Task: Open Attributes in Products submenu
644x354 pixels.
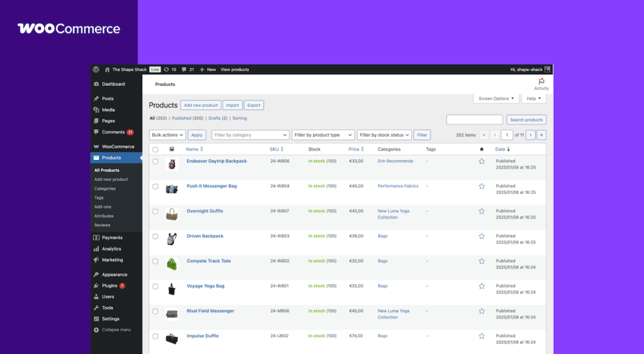Action: 104,216
